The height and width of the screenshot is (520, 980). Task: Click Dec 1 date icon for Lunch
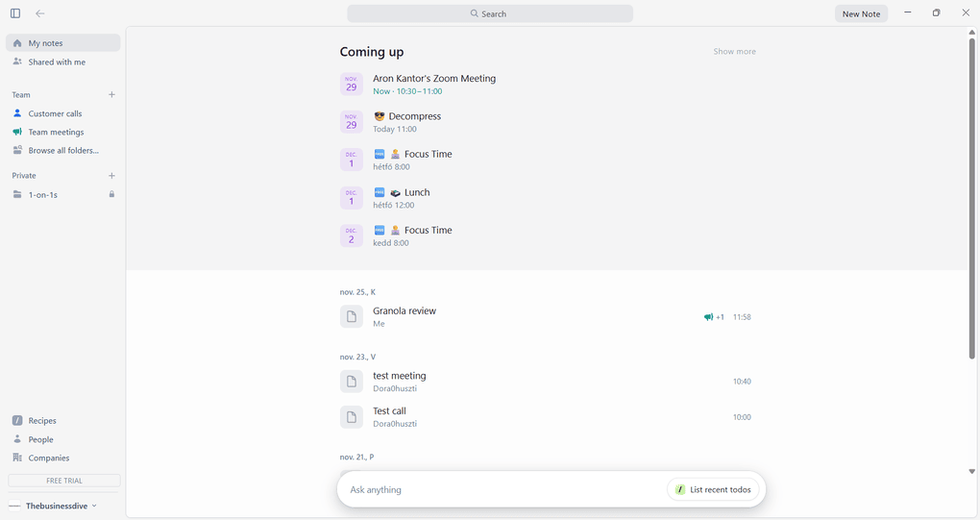click(x=352, y=198)
